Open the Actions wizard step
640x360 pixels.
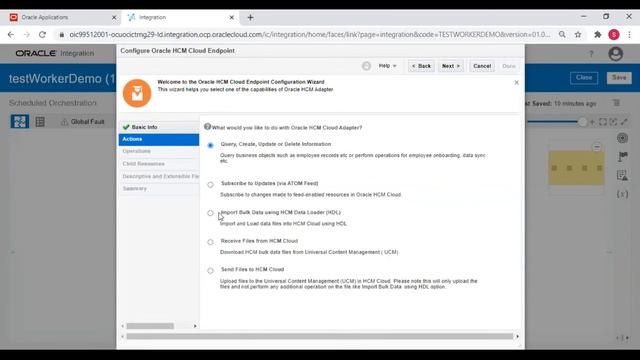click(159, 139)
